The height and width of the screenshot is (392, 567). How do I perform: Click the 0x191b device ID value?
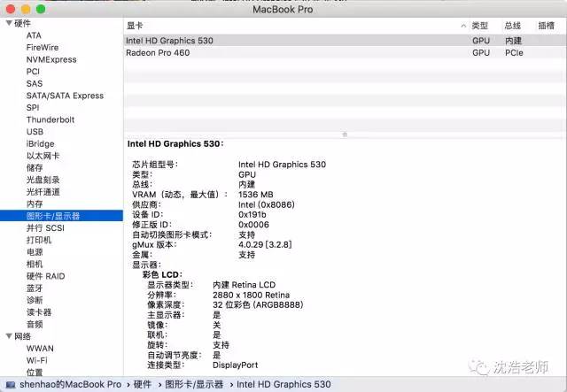[252, 215]
